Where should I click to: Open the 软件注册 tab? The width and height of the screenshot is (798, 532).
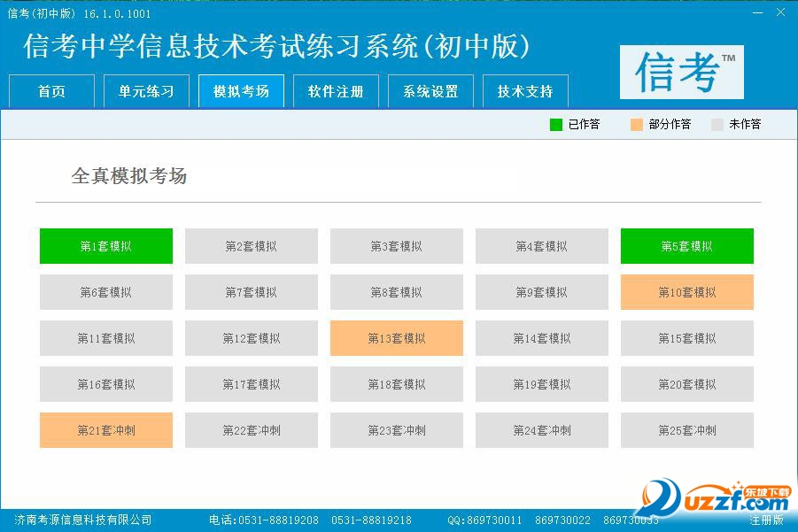(x=336, y=91)
